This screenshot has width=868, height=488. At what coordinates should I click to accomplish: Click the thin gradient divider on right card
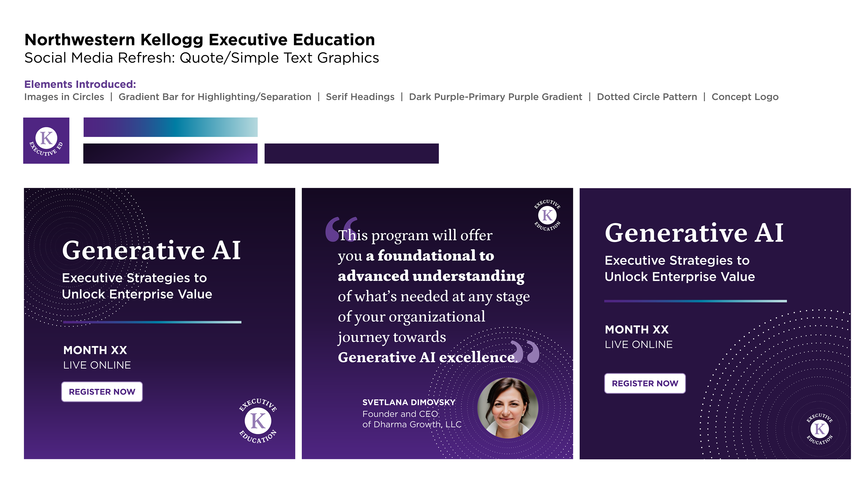coord(696,301)
